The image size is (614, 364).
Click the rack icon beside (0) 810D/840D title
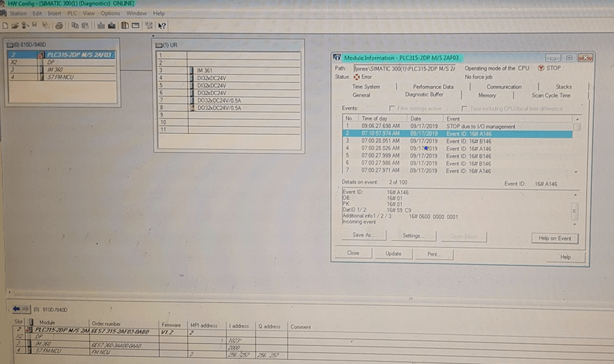coord(10,44)
